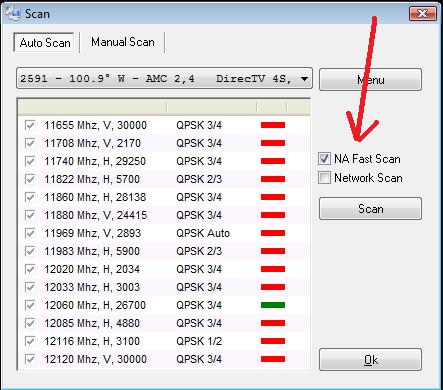The width and height of the screenshot is (443, 390).
Task: Select the '11860 Mhz, H, 28138' row text
Action: click(x=95, y=197)
